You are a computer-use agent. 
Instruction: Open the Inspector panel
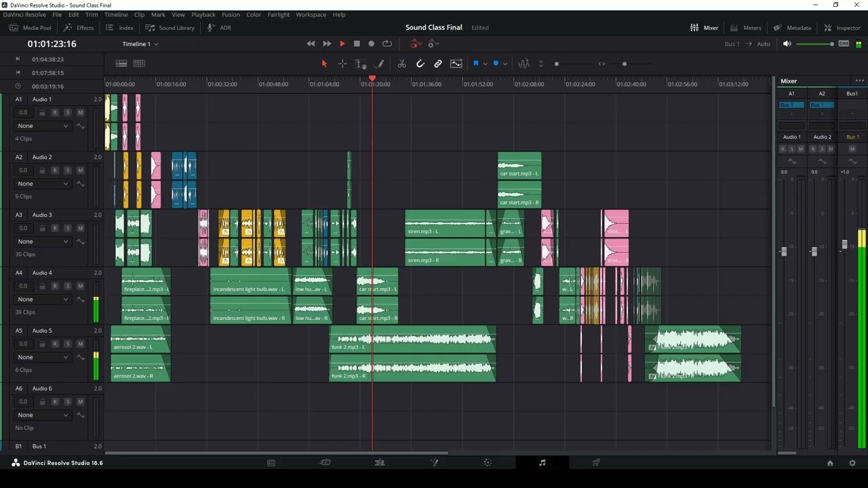[842, 28]
